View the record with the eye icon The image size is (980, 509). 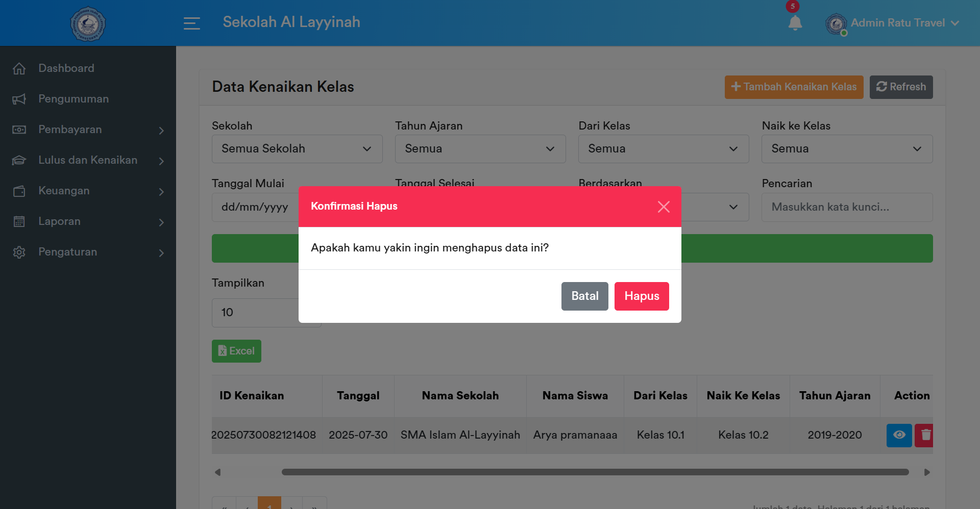tap(899, 435)
